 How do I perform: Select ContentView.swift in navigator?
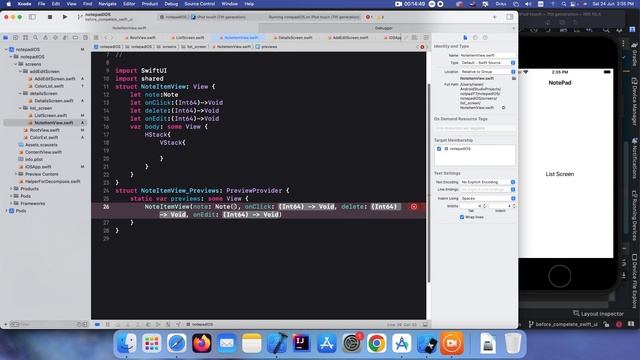coord(43,152)
